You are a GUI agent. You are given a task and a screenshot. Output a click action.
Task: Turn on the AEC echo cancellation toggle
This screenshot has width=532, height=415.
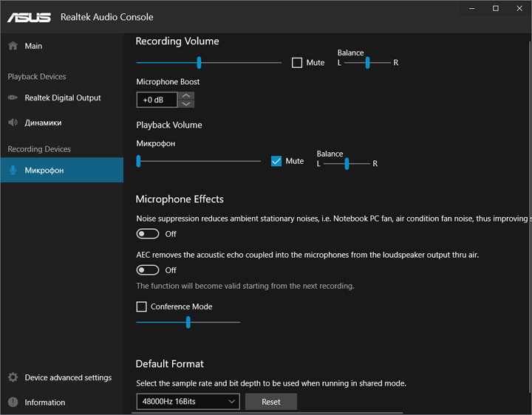click(148, 270)
